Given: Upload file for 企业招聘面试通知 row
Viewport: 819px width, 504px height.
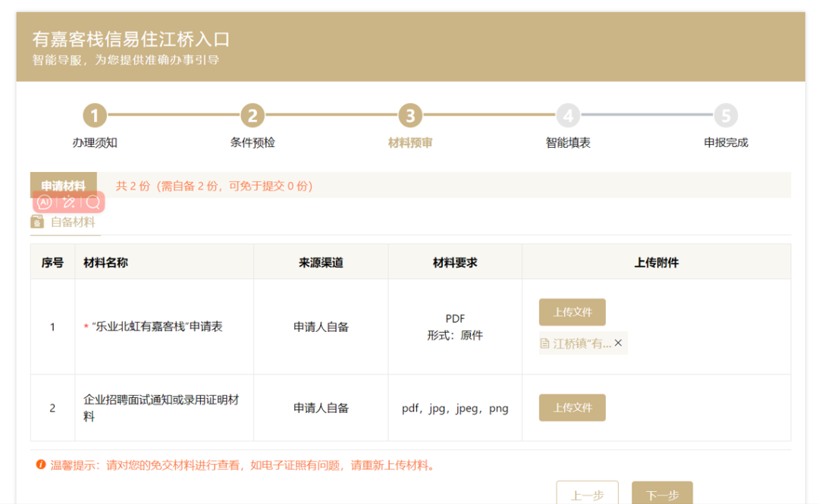Looking at the screenshot, I should 572,408.
